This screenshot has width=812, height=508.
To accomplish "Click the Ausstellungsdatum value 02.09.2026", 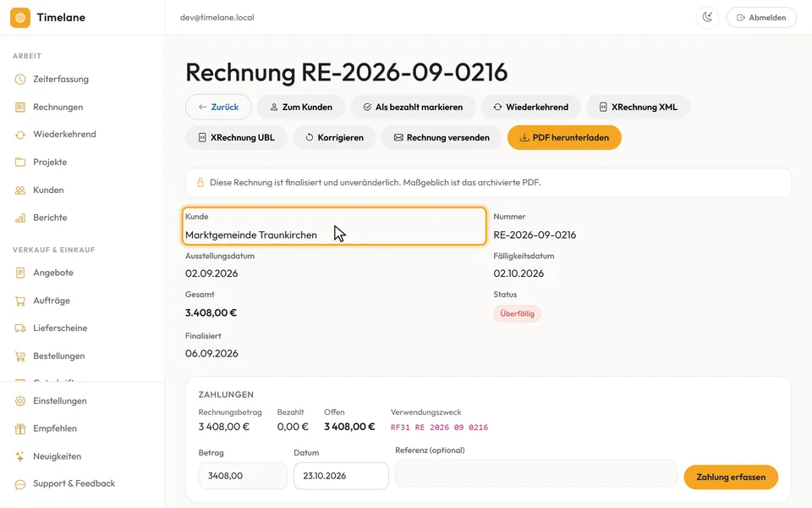I will click(211, 273).
